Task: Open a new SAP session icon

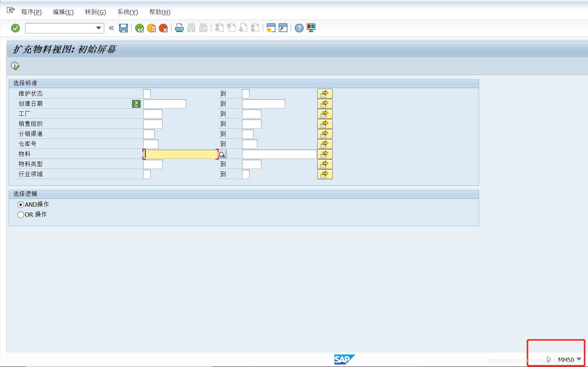Action: [x=271, y=28]
